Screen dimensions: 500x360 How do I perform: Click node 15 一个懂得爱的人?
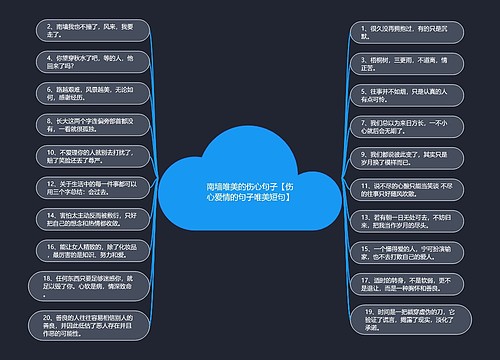tap(407, 253)
